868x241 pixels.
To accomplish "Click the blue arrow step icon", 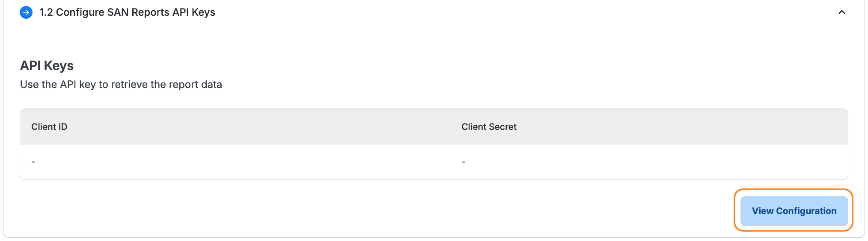I will coord(26,12).
